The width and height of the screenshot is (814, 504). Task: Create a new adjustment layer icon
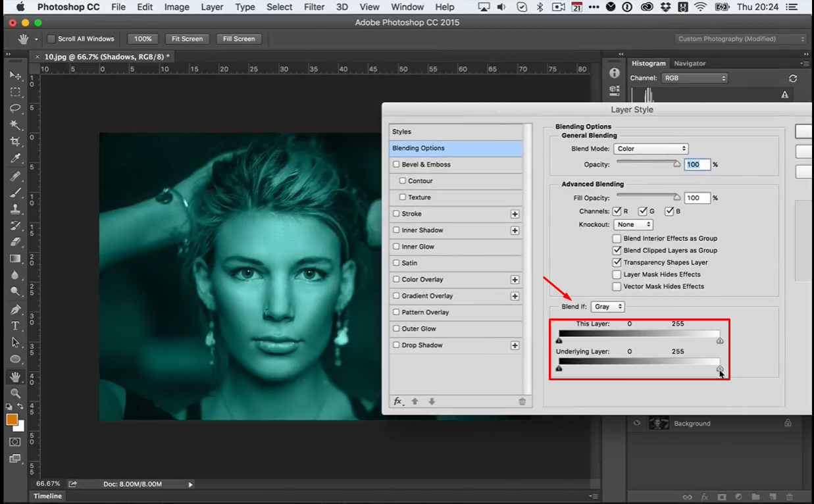(739, 497)
